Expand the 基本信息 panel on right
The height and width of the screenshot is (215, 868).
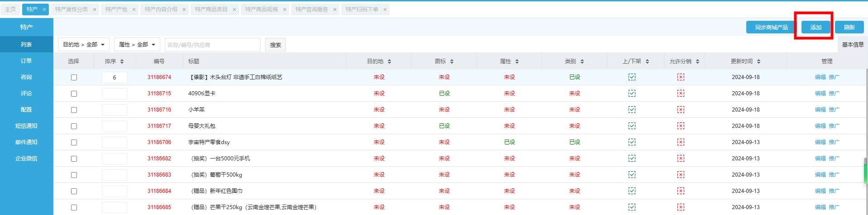tap(853, 45)
